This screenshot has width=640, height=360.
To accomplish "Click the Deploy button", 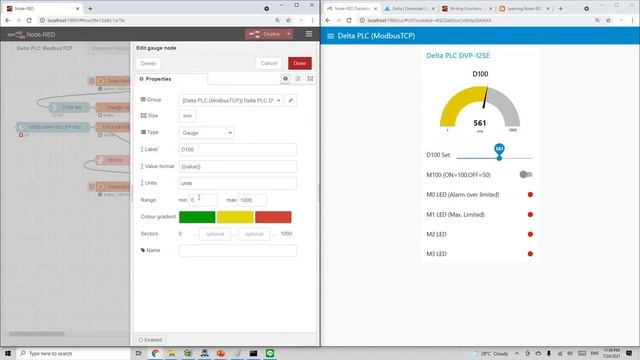I will tap(265, 34).
